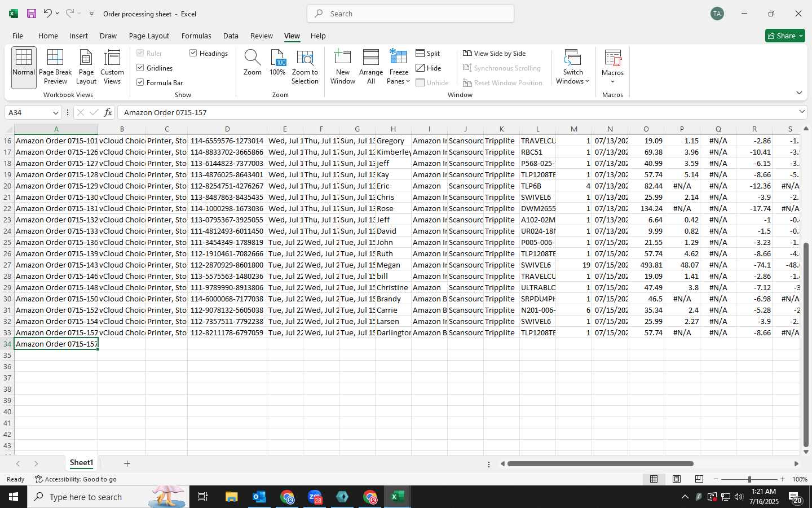
Task: Adjust the status bar zoom slider
Action: [x=749, y=479]
